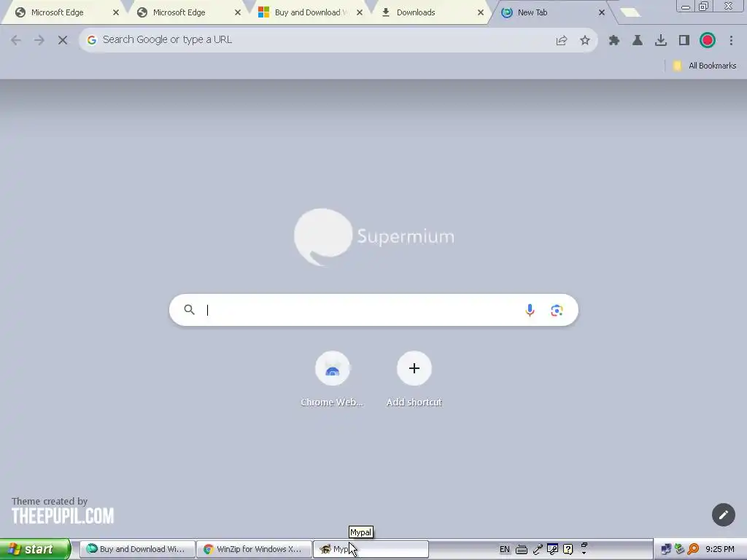Screen dimensions: 747x560
Task: Open a new tab with the plus button
Action: pyautogui.click(x=630, y=12)
